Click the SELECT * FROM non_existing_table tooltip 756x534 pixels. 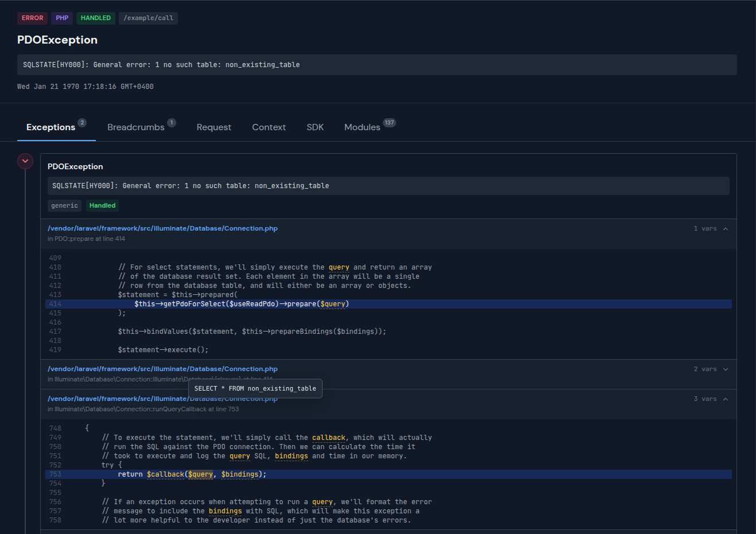(x=255, y=388)
